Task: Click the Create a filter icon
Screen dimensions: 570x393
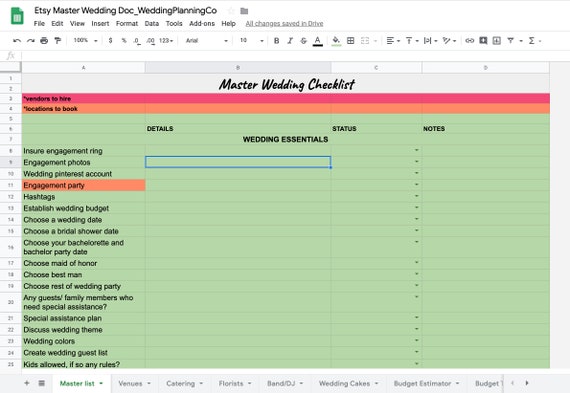Action: pyautogui.click(x=510, y=41)
